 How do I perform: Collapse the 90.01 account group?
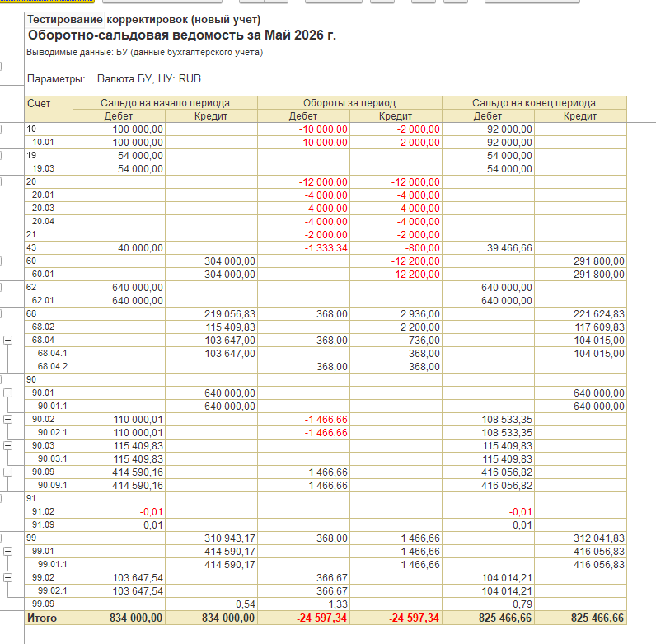coord(7,393)
